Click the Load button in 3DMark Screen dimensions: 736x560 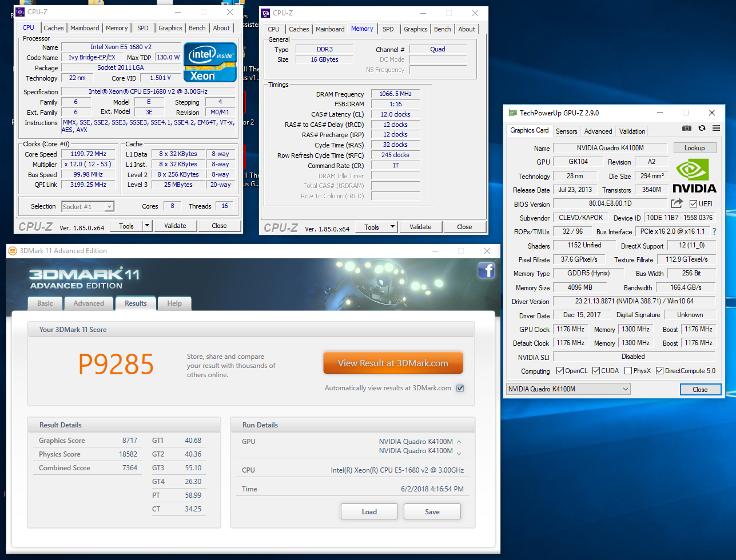(369, 511)
